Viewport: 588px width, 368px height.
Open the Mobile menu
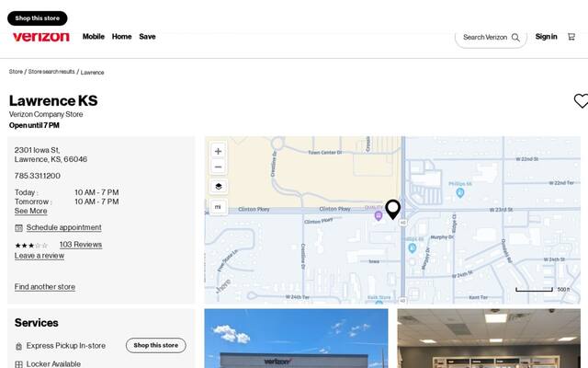click(94, 37)
